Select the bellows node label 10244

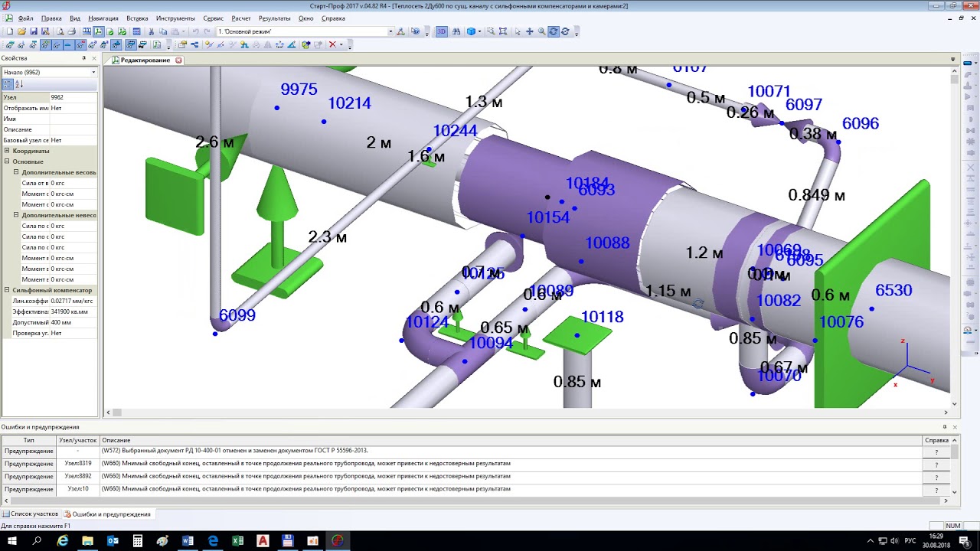coord(455,131)
